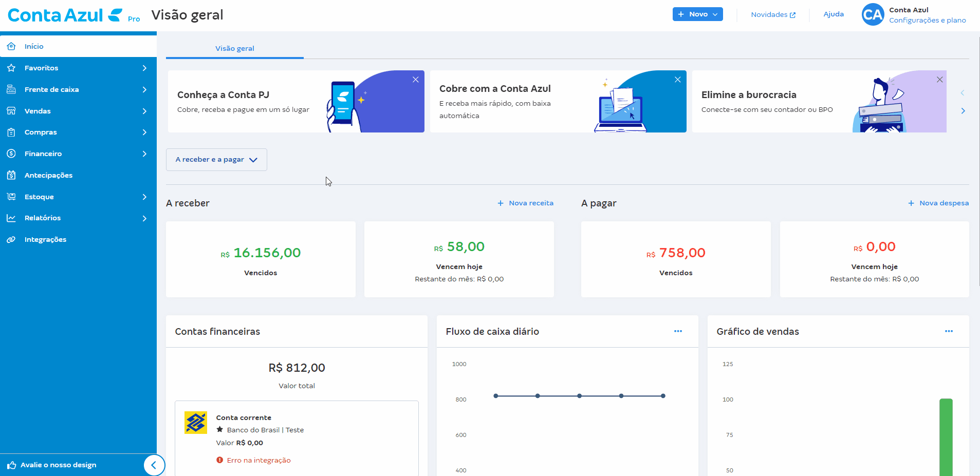The height and width of the screenshot is (476, 980).
Task: Open Início menu item
Action: point(78,46)
